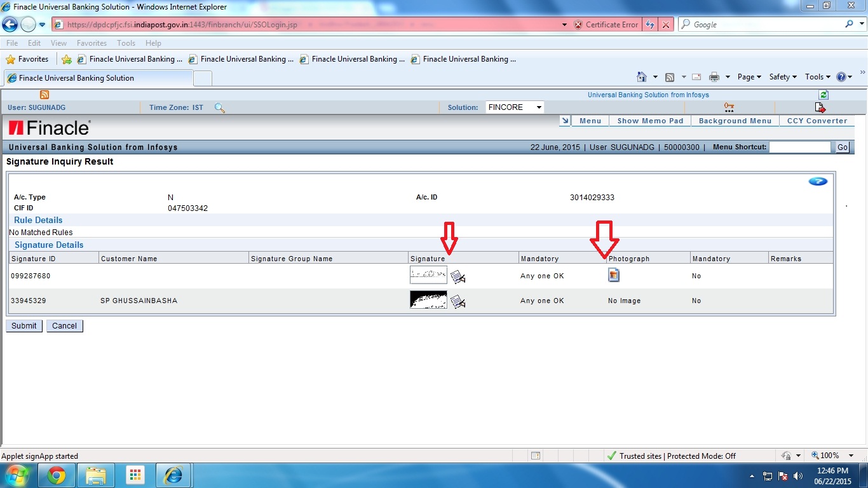Screen dimensions: 868x488
Task: Open the Page dropdown menu
Action: 749,77
